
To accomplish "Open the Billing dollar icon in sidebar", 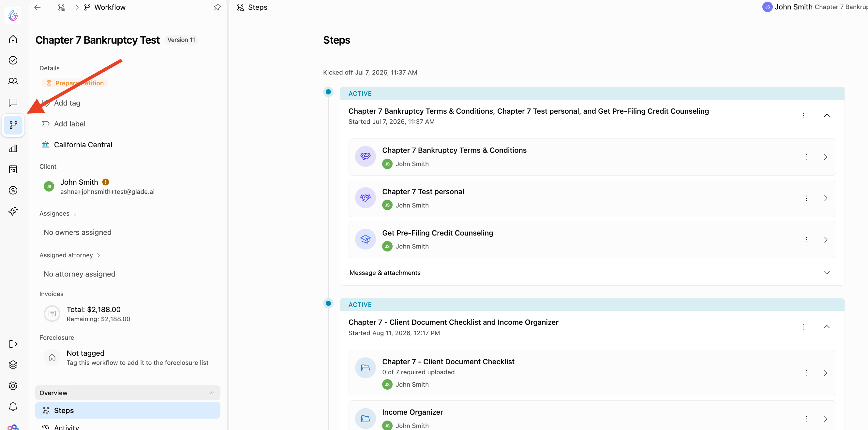I will pos(13,190).
